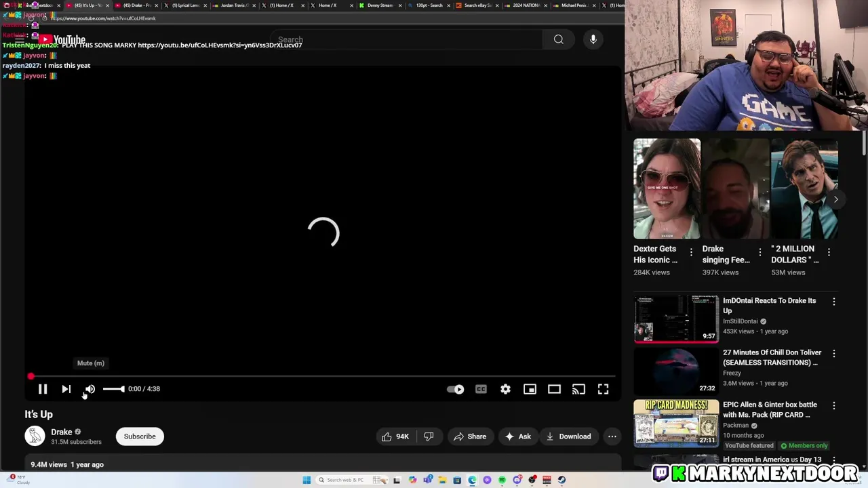Search with your voice microphone
Viewport: 868px width, 488px height.
[x=593, y=40]
